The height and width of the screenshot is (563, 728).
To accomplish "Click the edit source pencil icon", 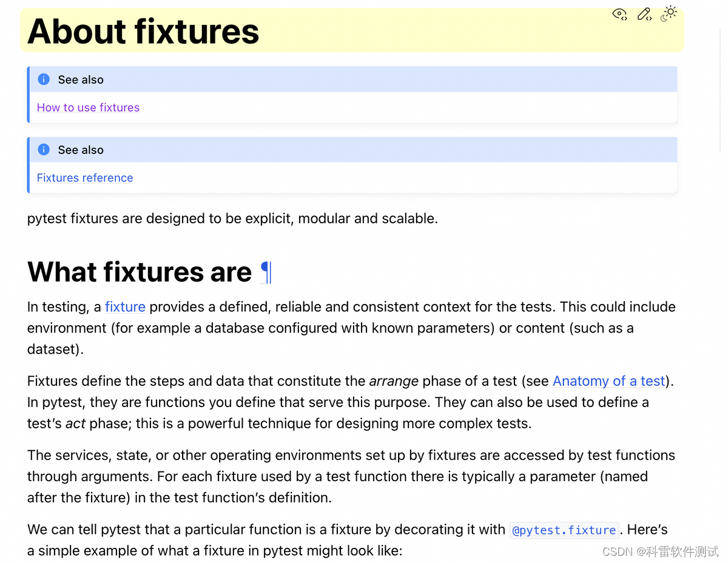I will [x=644, y=14].
